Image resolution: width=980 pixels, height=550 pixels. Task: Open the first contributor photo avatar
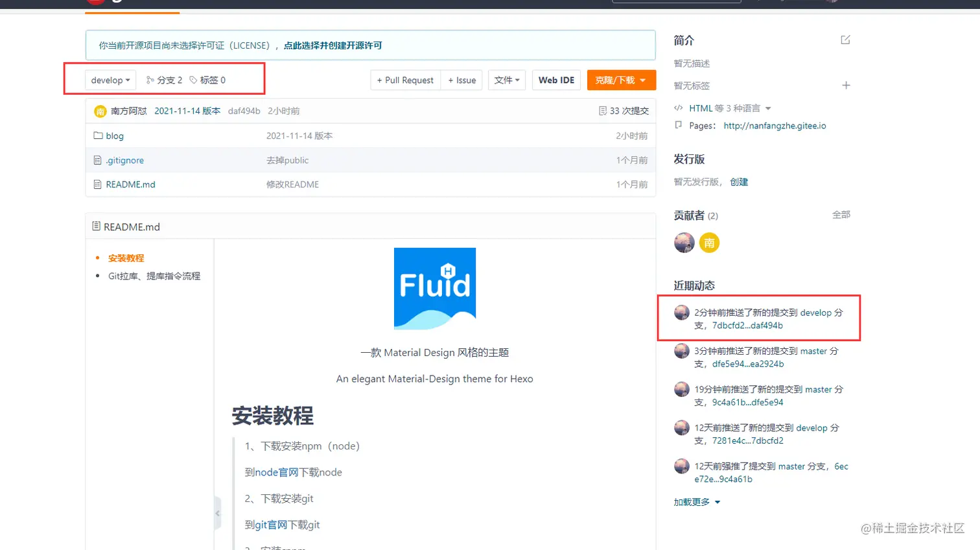pos(684,243)
